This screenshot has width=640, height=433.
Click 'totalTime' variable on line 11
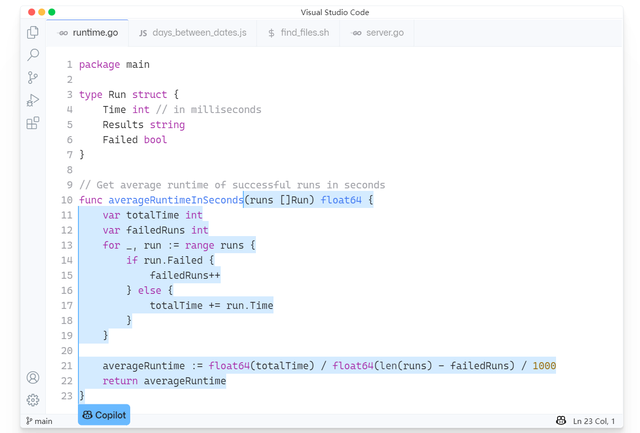pos(152,215)
